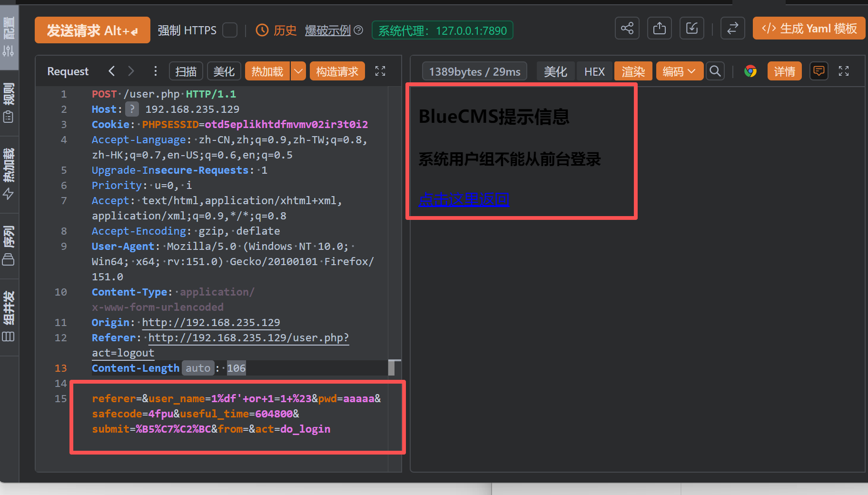The height and width of the screenshot is (495, 868).
Task: Click the Priority header line
Action: pyautogui.click(x=142, y=185)
